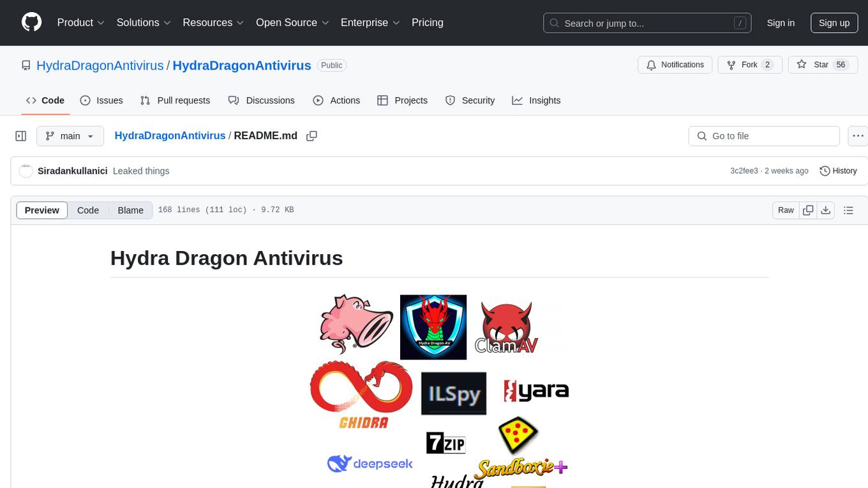
Task: Switch to the Insights tab
Action: click(536, 100)
